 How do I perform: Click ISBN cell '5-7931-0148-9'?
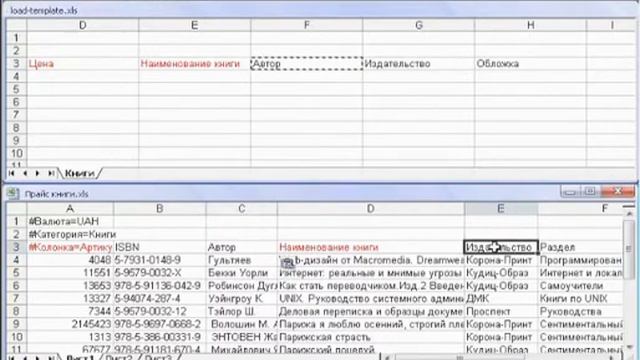(x=160, y=260)
